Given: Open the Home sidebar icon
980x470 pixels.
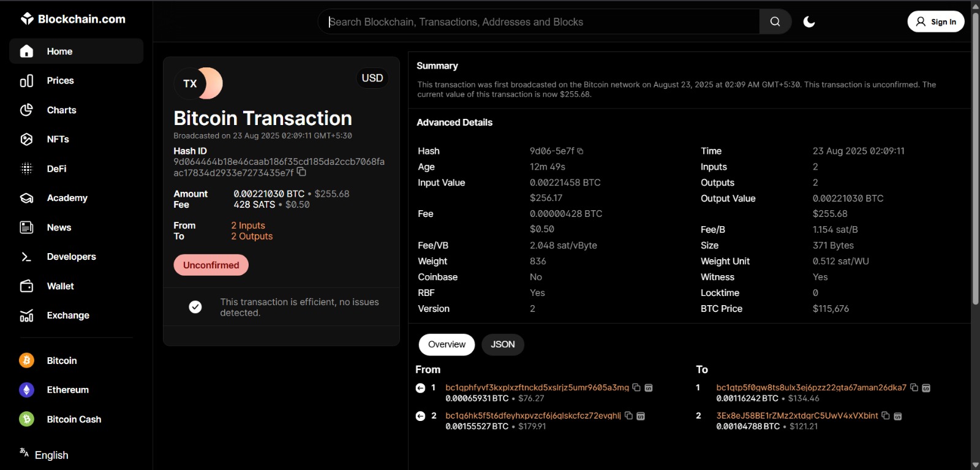Looking at the screenshot, I should pos(26,51).
